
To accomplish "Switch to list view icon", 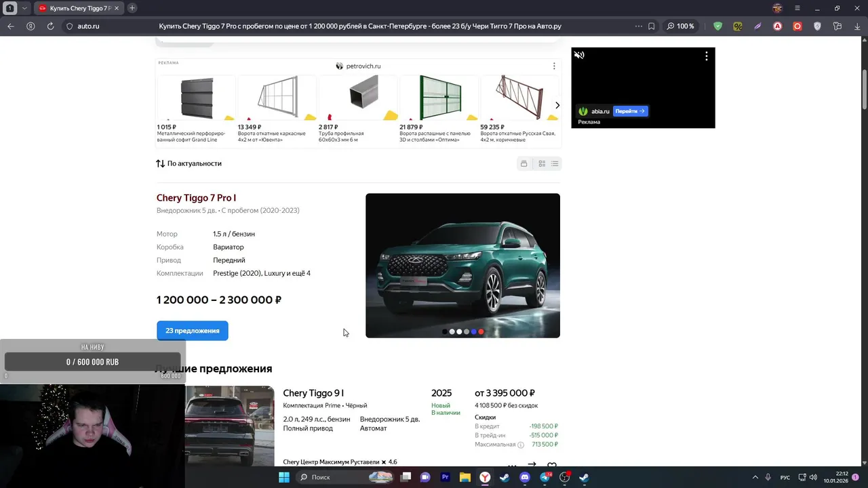I will tap(555, 163).
